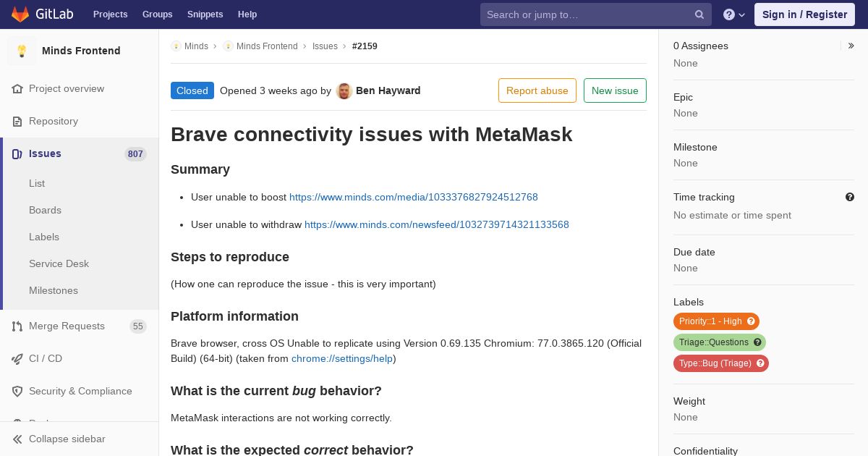Image resolution: width=868 pixels, height=456 pixels.
Task: Click help icon on Triage::Questions label
Action: [x=757, y=342]
